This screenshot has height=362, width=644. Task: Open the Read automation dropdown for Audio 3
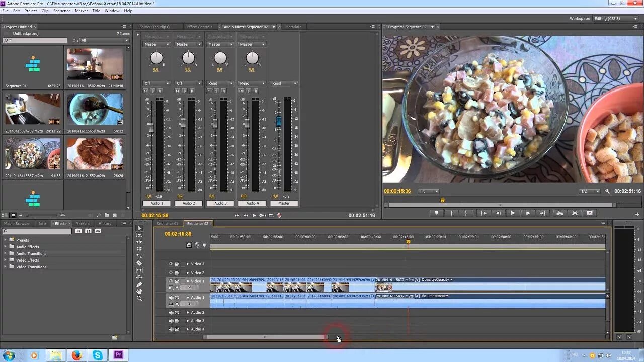point(220,83)
